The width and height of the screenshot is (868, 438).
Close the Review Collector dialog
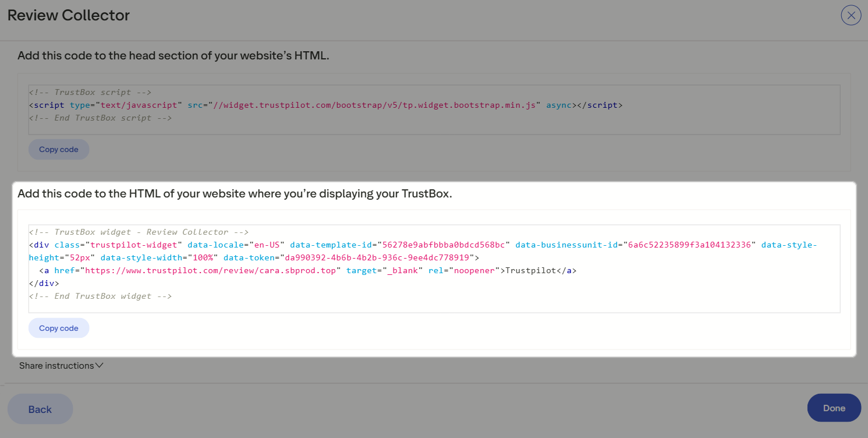851,15
